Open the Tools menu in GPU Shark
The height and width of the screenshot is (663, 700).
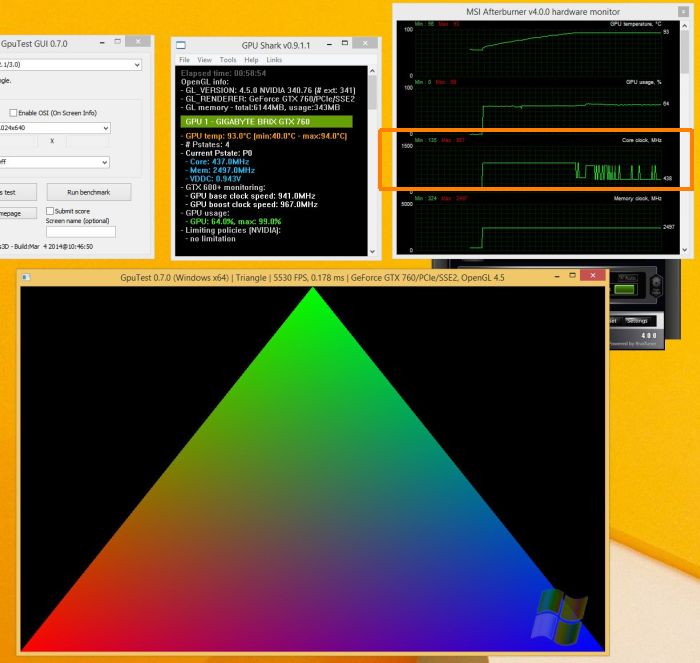click(228, 60)
